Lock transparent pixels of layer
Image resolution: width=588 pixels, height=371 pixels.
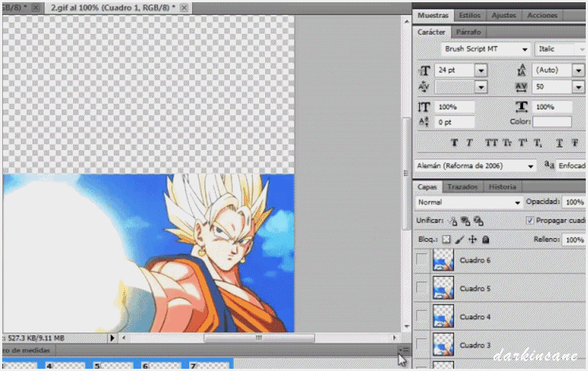pos(446,239)
